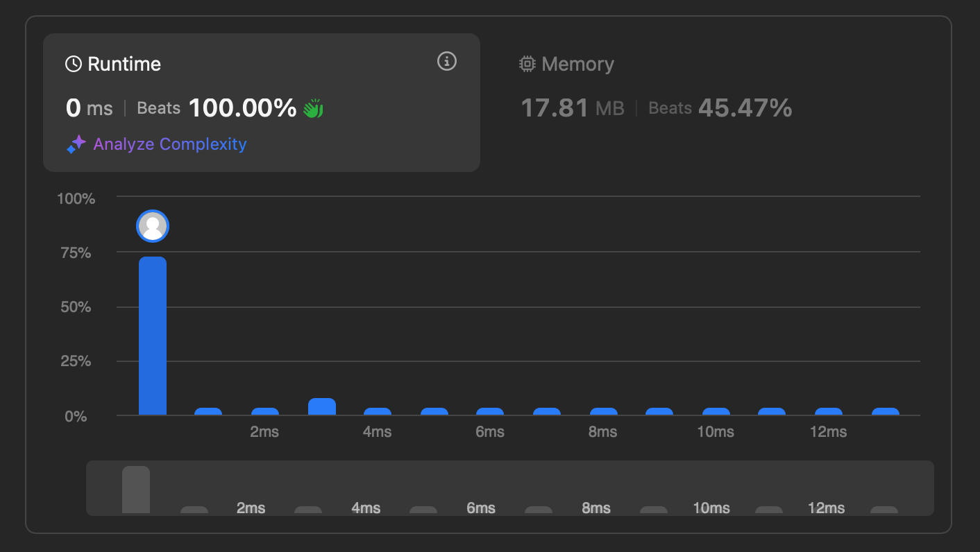
Task: Select the blue bar above the 4ms label
Action: 378,411
